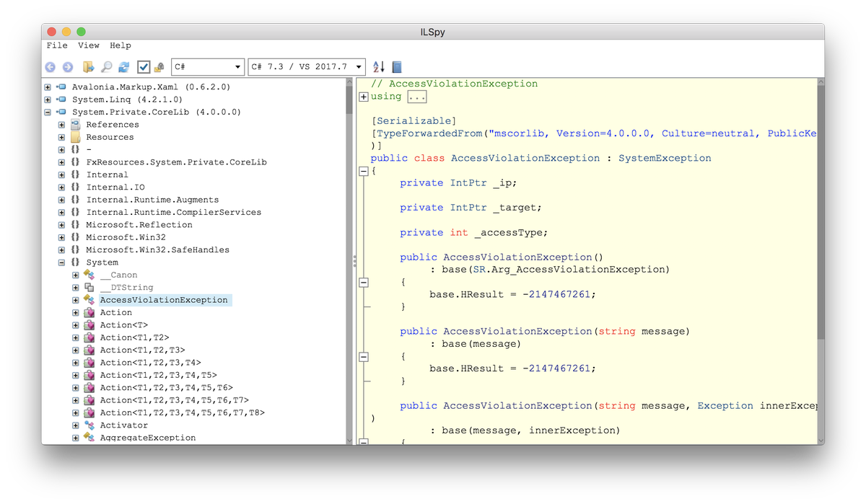Click the Action<T> delegate icon

(89, 325)
